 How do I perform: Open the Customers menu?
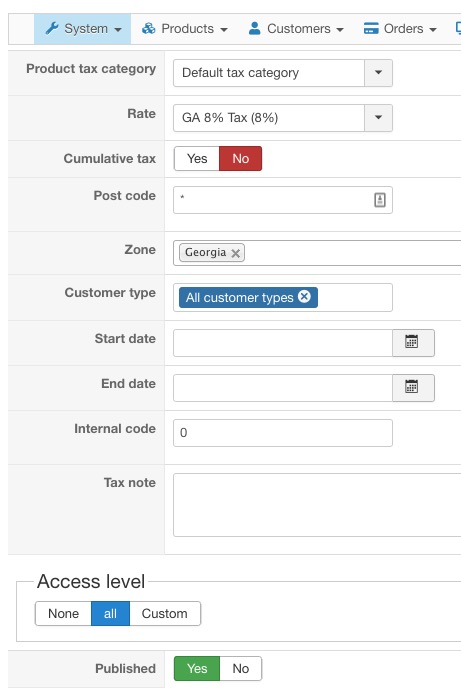(296, 29)
